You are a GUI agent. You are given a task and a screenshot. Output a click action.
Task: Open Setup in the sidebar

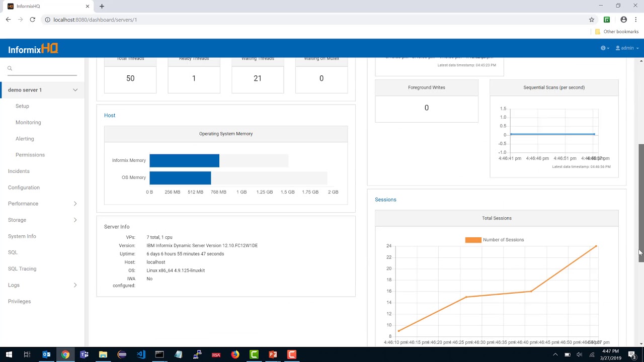(x=22, y=106)
